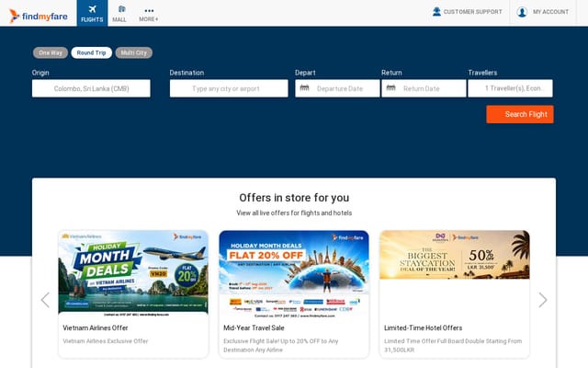Open the Mall tab
Image resolution: width=588 pixels, height=368 pixels.
(119, 13)
